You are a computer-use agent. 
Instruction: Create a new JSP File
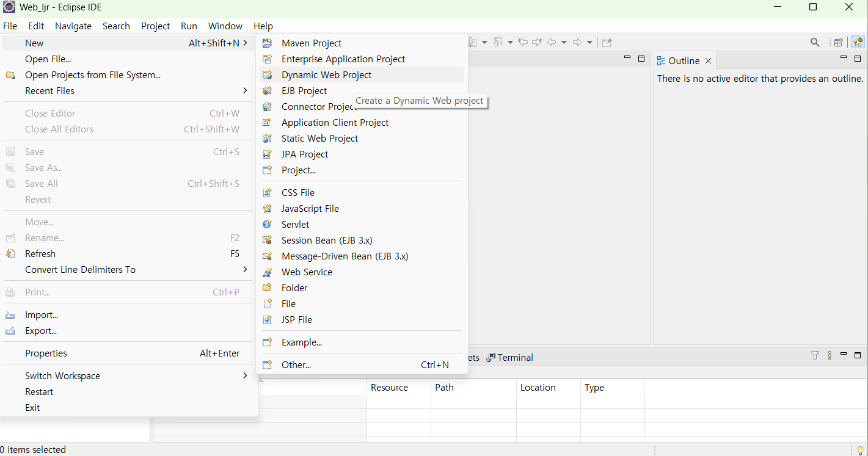click(362, 319)
